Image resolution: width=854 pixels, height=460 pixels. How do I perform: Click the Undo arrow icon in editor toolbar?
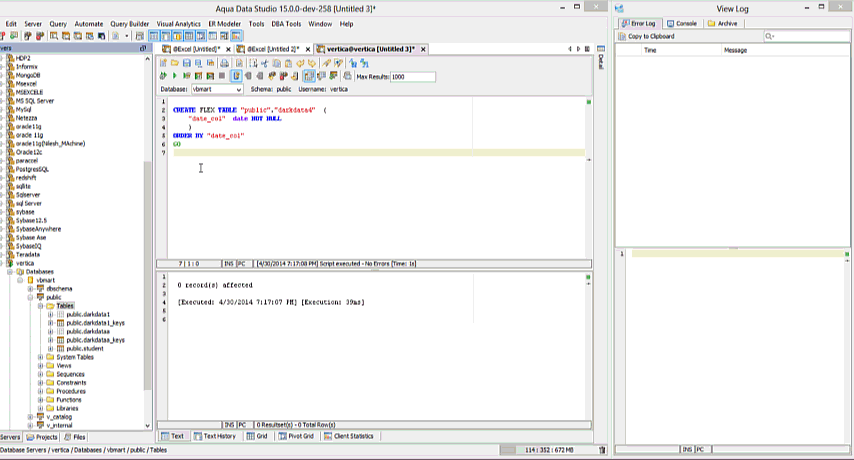pos(300,63)
